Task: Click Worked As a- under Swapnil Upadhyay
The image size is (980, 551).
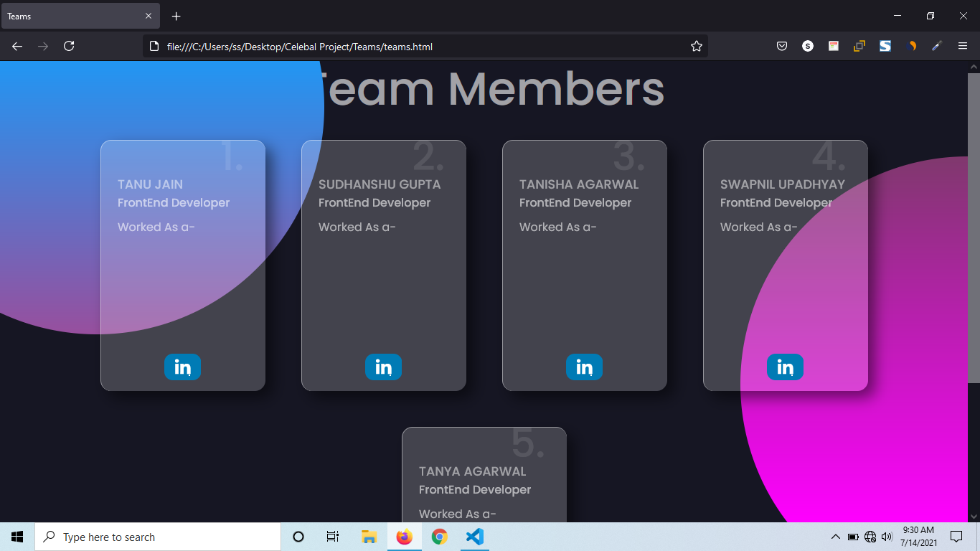Action: tap(759, 227)
